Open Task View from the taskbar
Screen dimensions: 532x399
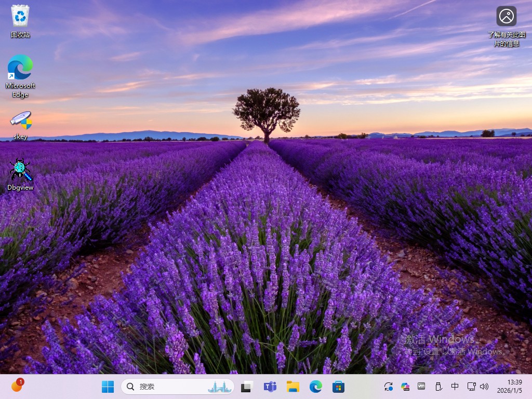click(x=247, y=387)
